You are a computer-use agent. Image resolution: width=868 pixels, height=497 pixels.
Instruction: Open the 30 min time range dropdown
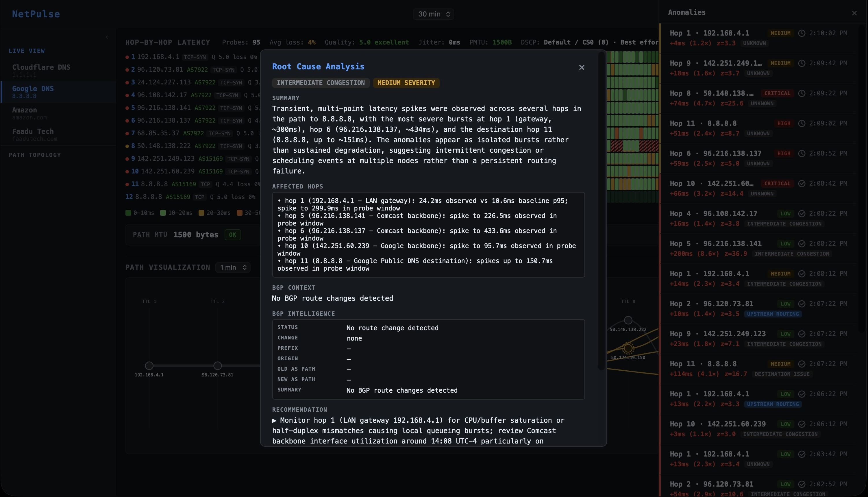433,14
